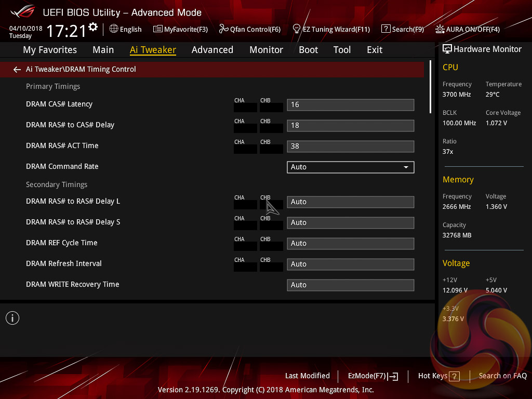Click the settings list scrollbar
Viewport: 532px width, 399px height.
(430, 87)
